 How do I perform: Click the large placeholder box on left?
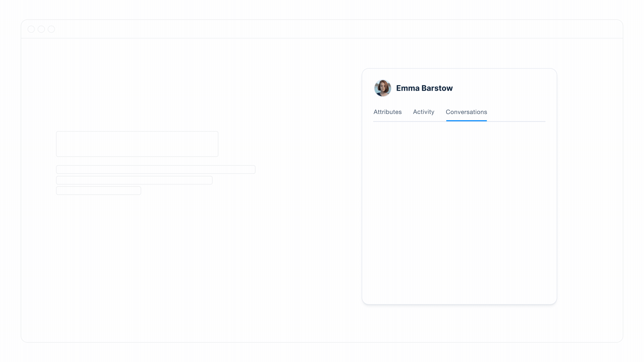pyautogui.click(x=137, y=144)
